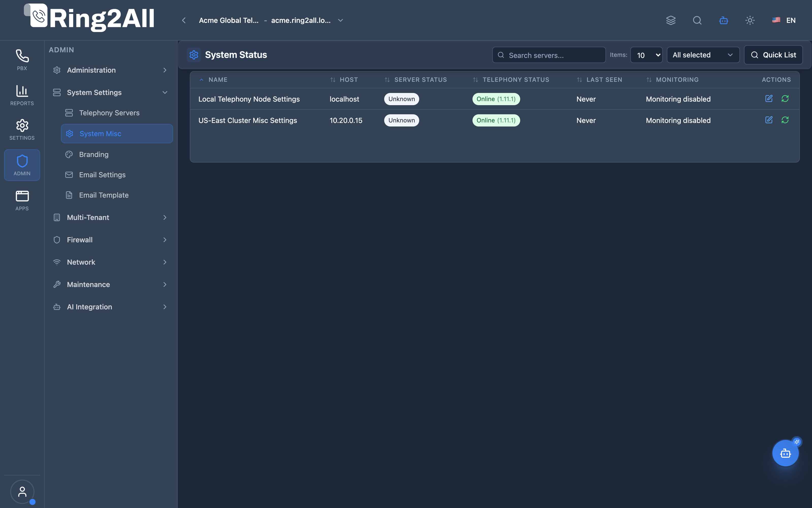The height and width of the screenshot is (508, 812).
Task: Open the Settings gear section
Action: (22, 130)
